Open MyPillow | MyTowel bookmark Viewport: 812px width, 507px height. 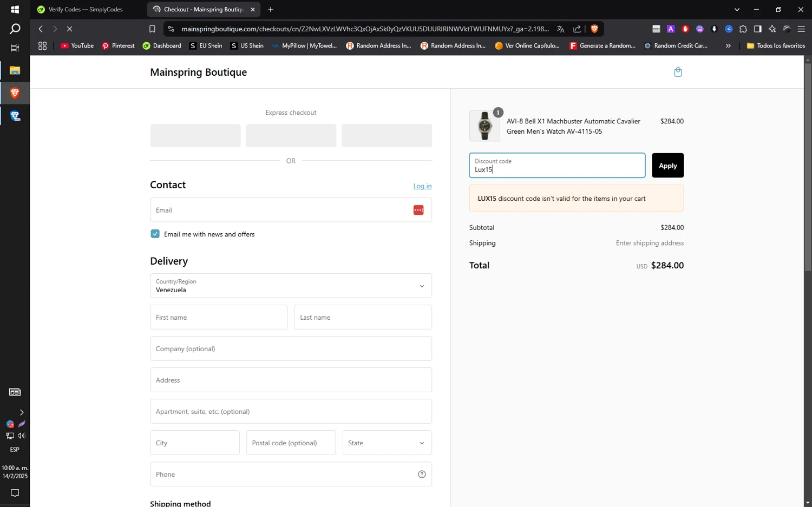point(304,46)
